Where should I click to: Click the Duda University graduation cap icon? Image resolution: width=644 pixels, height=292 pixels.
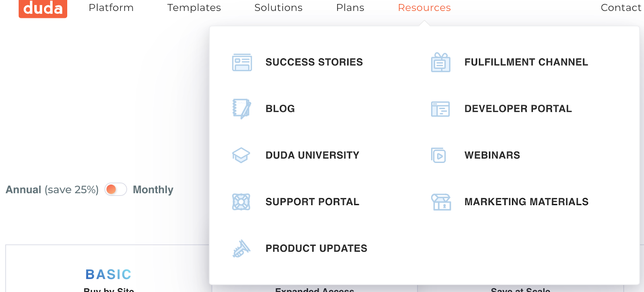241,155
